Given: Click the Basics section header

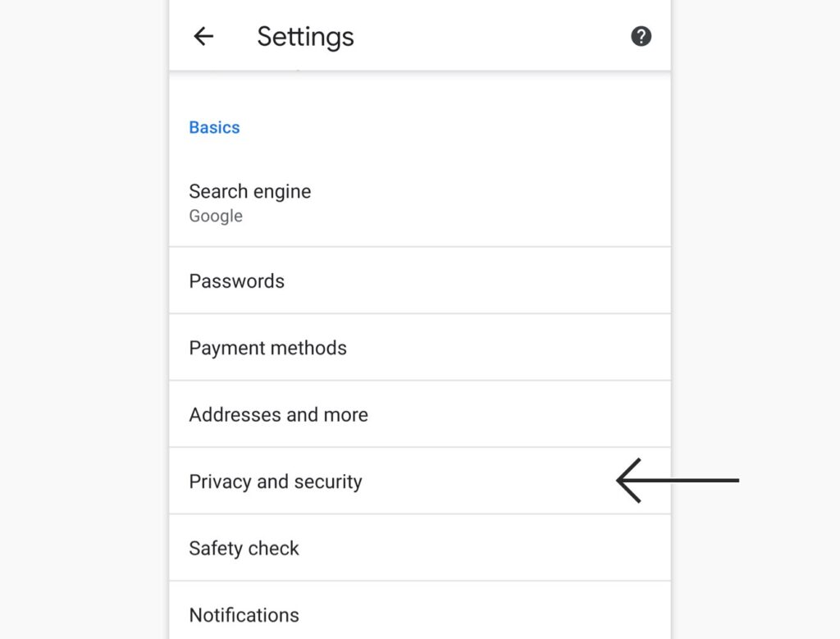Looking at the screenshot, I should tap(214, 128).
